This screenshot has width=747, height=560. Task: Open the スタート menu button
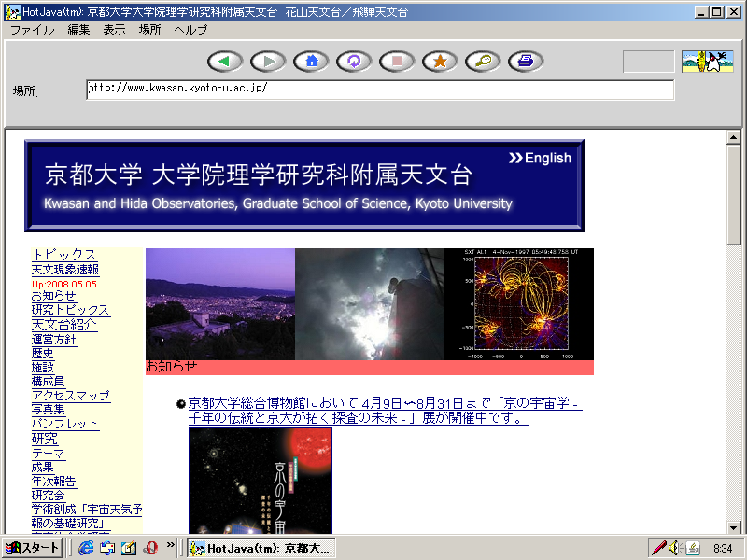point(32,548)
